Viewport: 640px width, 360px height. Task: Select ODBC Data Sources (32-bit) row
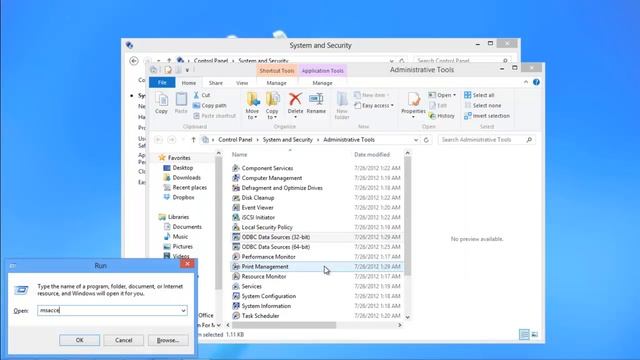317,237
